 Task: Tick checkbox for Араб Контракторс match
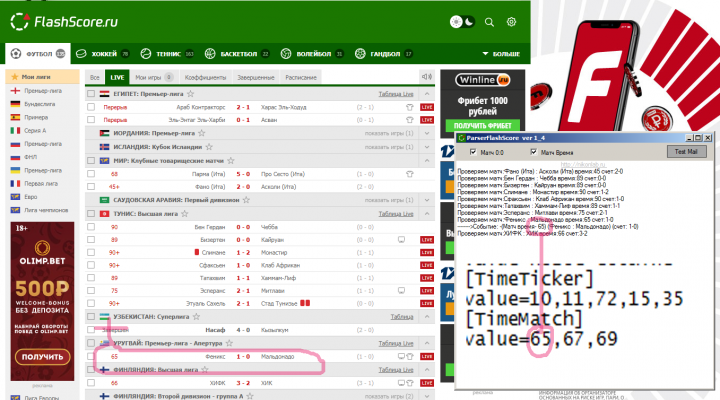click(x=91, y=107)
